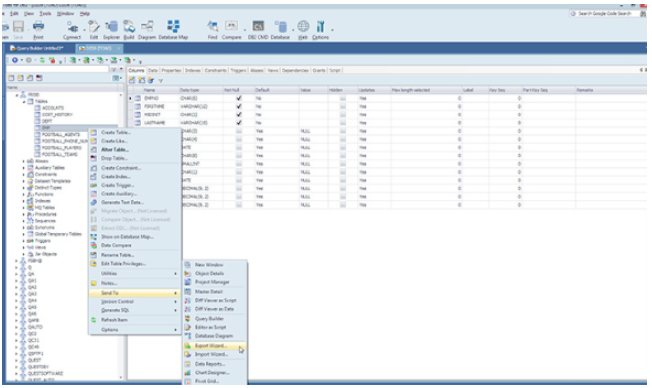Choose Create Index from context menu
The height and width of the screenshot is (388, 652).
point(134,176)
